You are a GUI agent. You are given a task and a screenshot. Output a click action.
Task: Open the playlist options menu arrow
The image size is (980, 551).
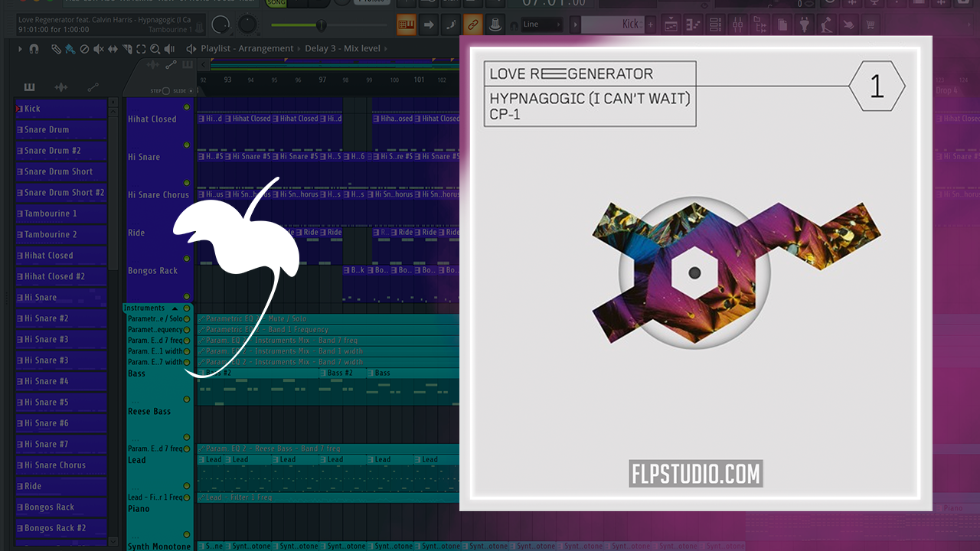click(21, 49)
